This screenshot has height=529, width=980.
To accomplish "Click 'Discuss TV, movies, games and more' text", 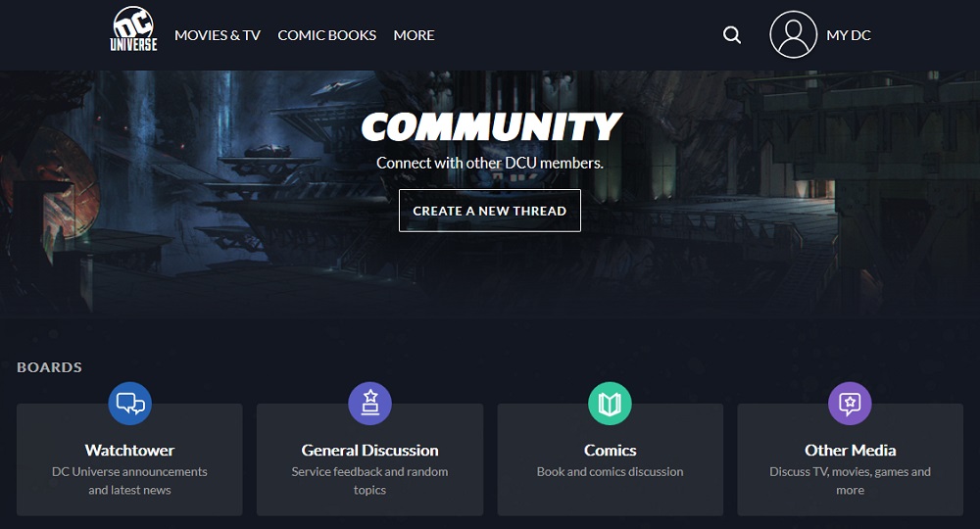I will click(x=850, y=481).
